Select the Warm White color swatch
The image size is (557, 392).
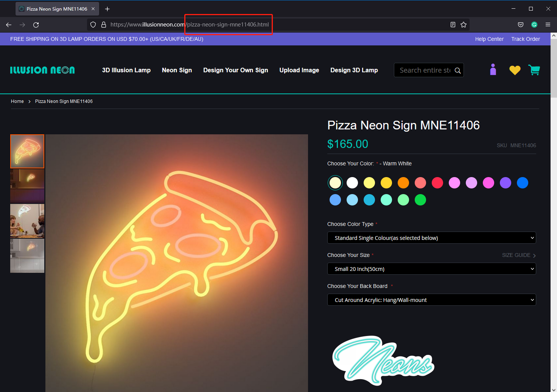[x=335, y=183]
